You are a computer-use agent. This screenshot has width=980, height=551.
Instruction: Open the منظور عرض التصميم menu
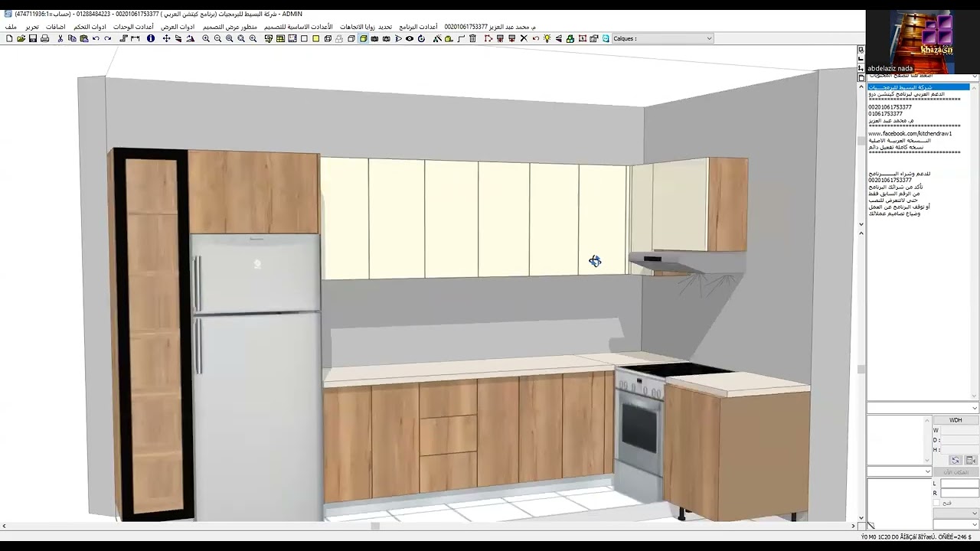point(230,27)
